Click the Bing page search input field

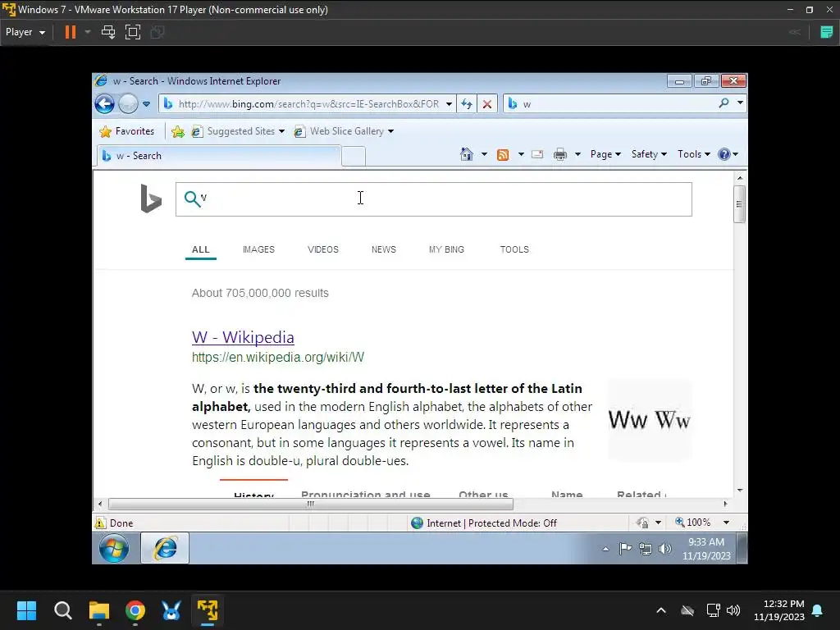[x=433, y=199]
